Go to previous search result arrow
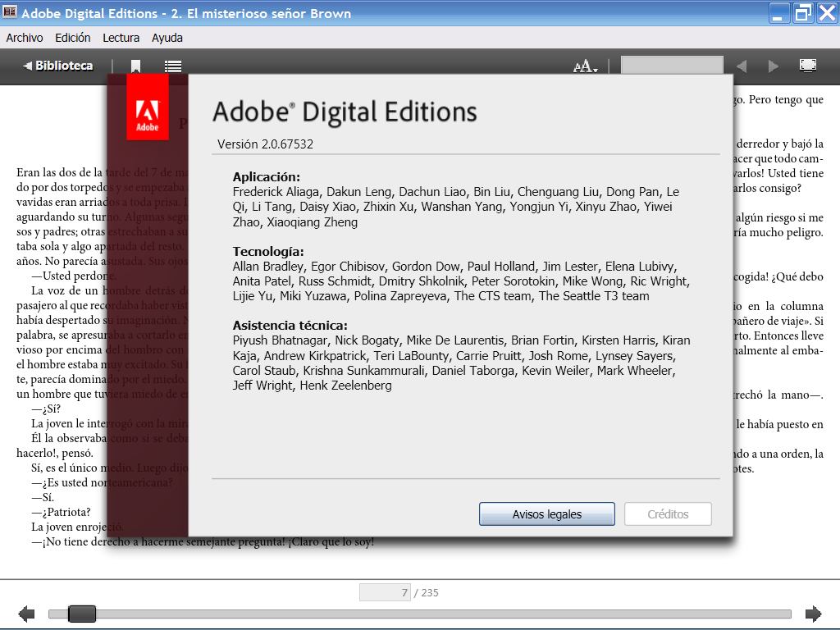Image resolution: width=840 pixels, height=630 pixels. pyautogui.click(x=742, y=66)
